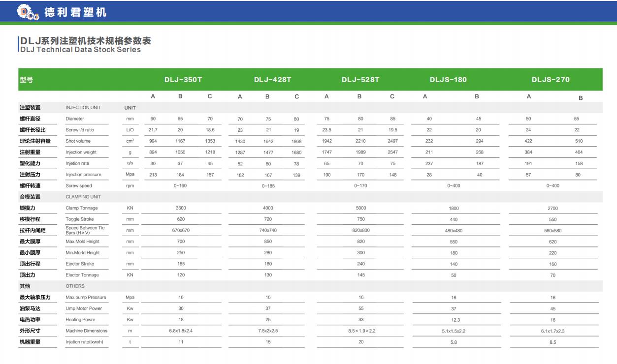The height and width of the screenshot is (364, 617).
Task: Click the 型号 header cell
Action: 27,80
